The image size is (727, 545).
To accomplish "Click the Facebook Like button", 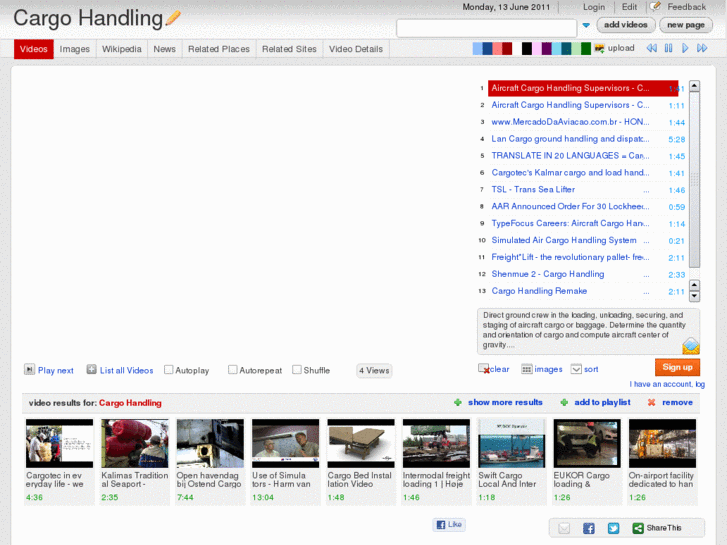I will click(449, 525).
